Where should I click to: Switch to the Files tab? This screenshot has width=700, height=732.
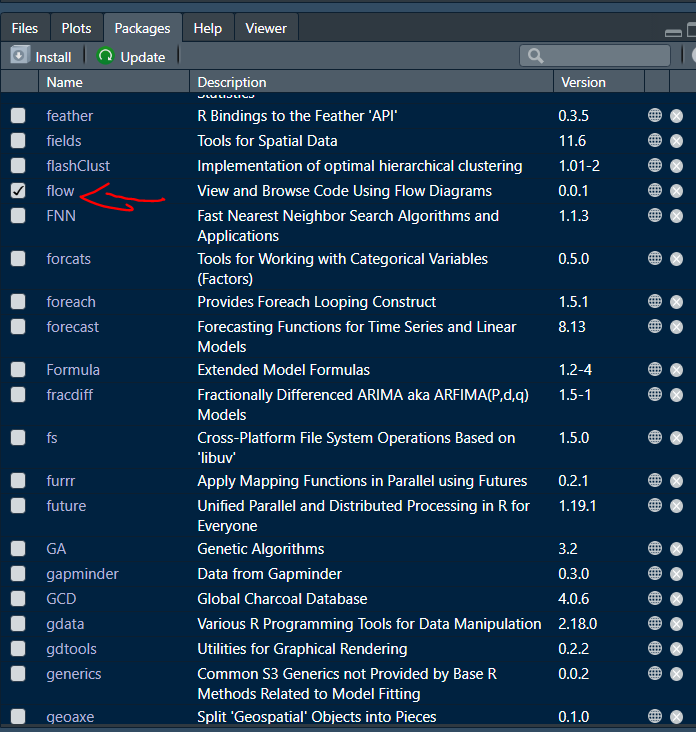tap(25, 28)
